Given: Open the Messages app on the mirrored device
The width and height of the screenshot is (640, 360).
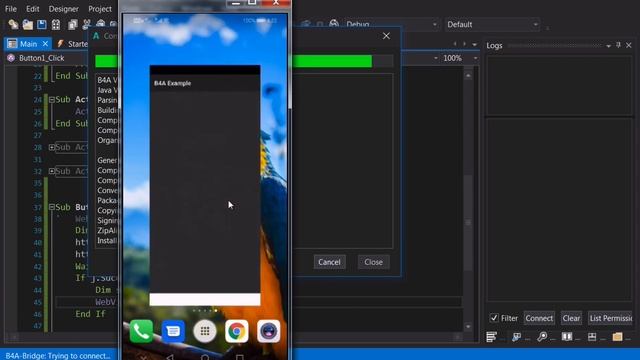Looking at the screenshot, I should coord(173,331).
